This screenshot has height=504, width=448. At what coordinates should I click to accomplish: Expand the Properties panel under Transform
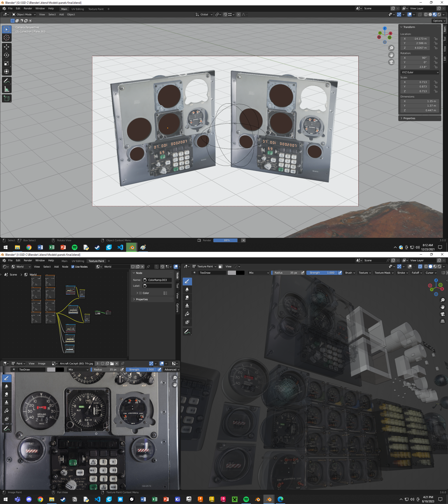coord(409,118)
